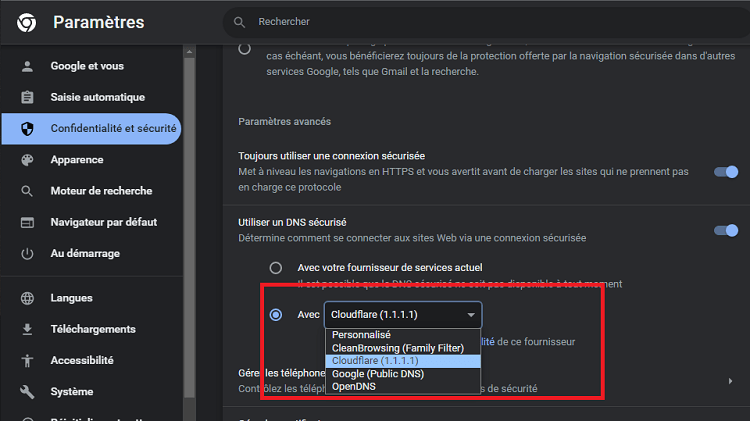
Task: Select Avec votre fournisseur de services actuel
Action: 276,268
